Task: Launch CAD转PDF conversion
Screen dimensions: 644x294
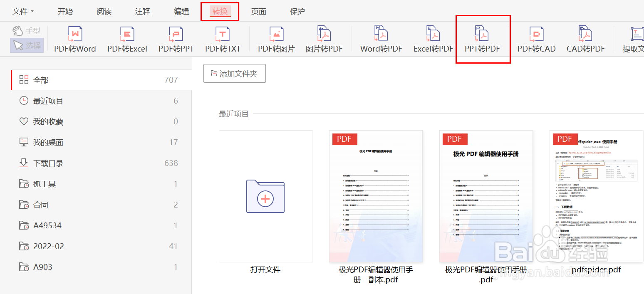Action: pyautogui.click(x=585, y=40)
